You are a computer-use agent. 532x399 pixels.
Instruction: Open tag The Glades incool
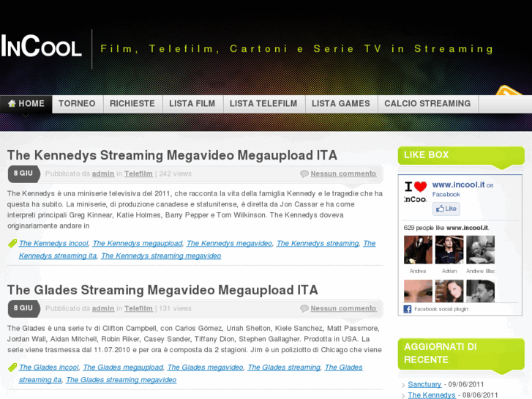tap(49, 368)
